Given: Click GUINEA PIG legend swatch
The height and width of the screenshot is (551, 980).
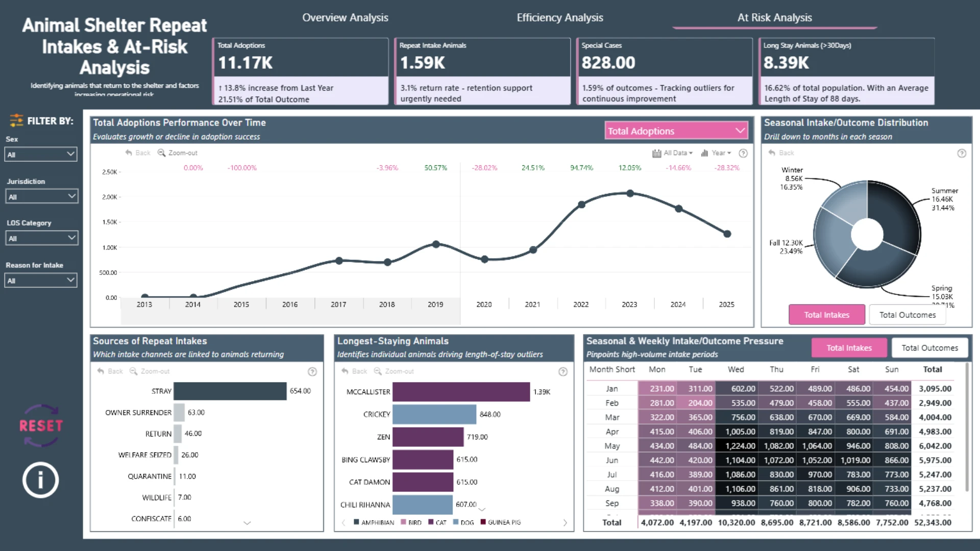Looking at the screenshot, I should (x=483, y=522).
